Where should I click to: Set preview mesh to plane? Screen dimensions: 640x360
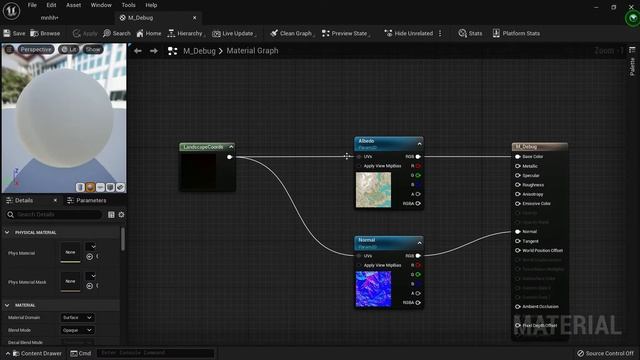(100, 187)
